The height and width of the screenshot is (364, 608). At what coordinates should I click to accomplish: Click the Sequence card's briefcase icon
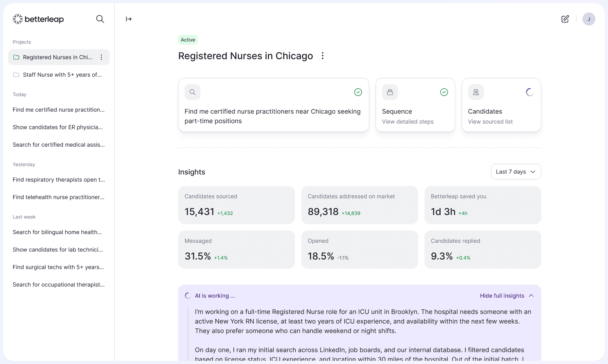tap(390, 92)
